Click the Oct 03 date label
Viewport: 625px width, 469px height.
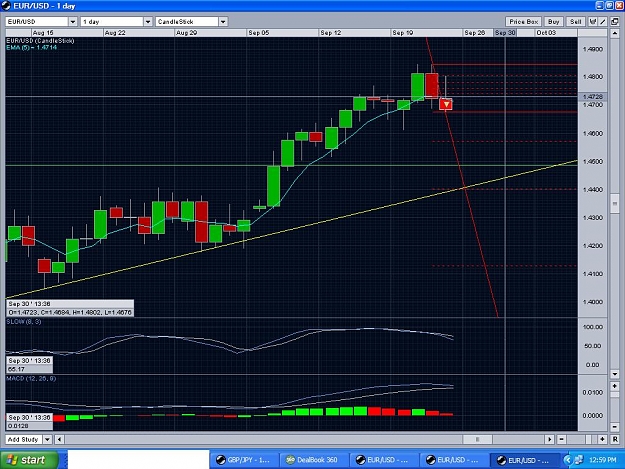(546, 33)
